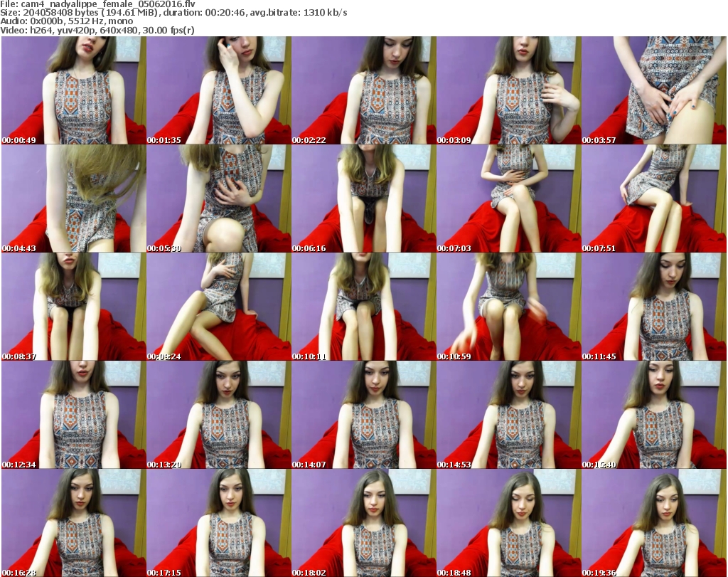
Task: Open the thumbnail at 00:16:28
Action: [x=73, y=523]
